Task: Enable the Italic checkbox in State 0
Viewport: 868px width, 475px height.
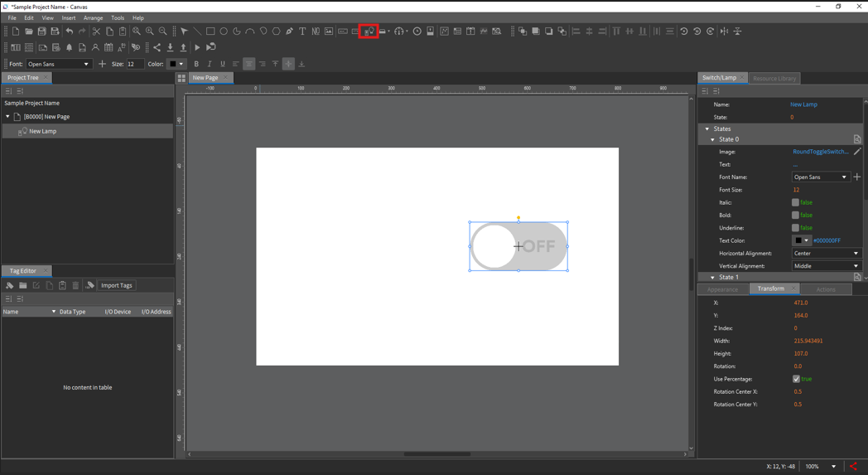Action: tap(795, 202)
